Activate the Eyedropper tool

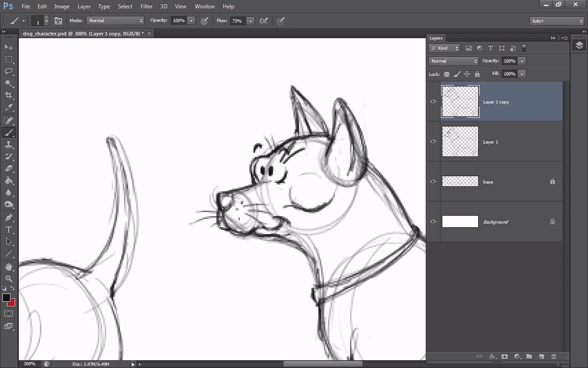[9, 108]
